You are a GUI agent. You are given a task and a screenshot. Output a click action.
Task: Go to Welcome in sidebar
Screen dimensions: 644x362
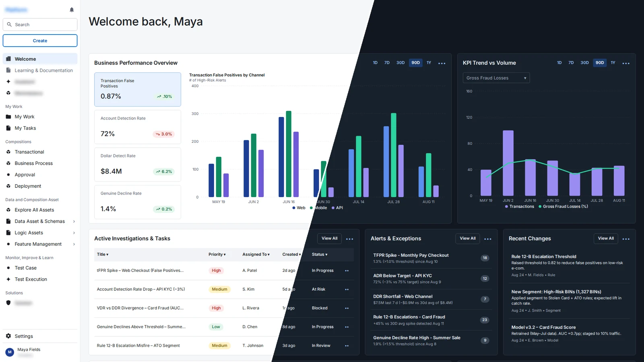pos(40,59)
